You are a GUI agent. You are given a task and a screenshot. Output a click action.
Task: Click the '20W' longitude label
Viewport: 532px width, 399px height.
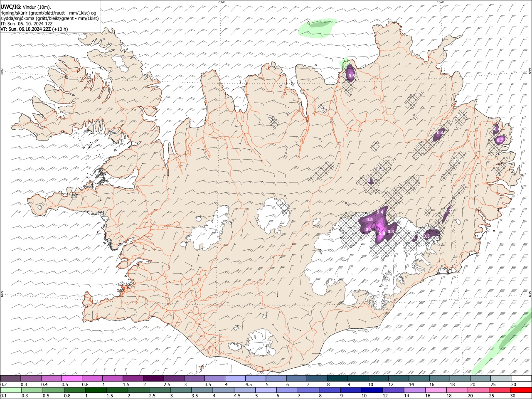[221, 2]
